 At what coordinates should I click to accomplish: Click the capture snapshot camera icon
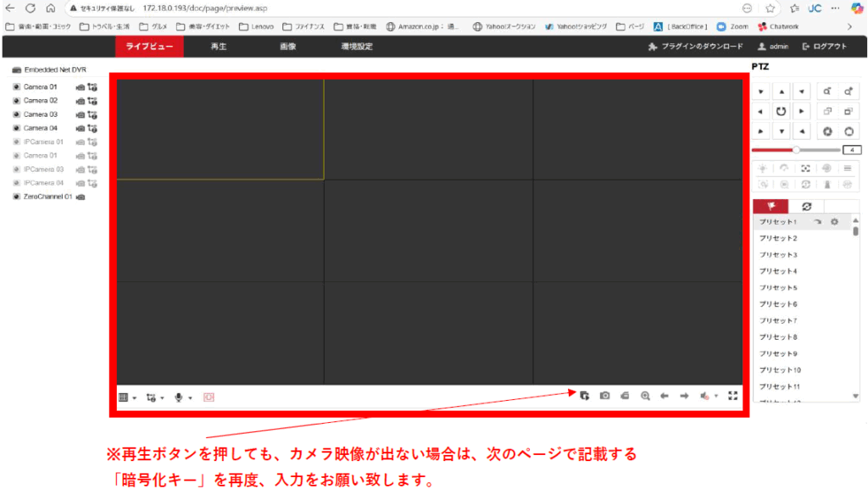[604, 396]
